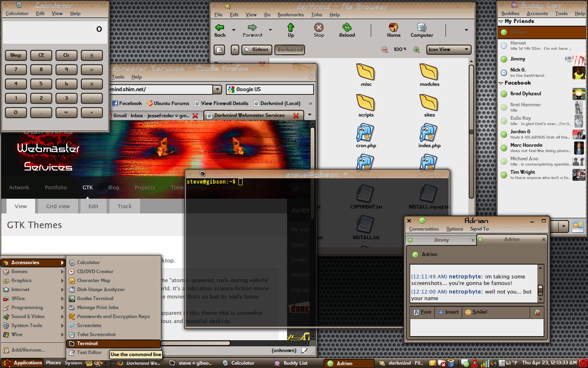Click the Up arrow icon in File Browser
The width and height of the screenshot is (588, 368).
291,27
